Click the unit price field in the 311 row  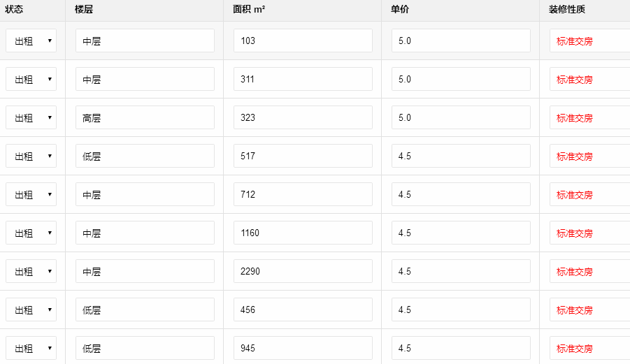(x=461, y=79)
